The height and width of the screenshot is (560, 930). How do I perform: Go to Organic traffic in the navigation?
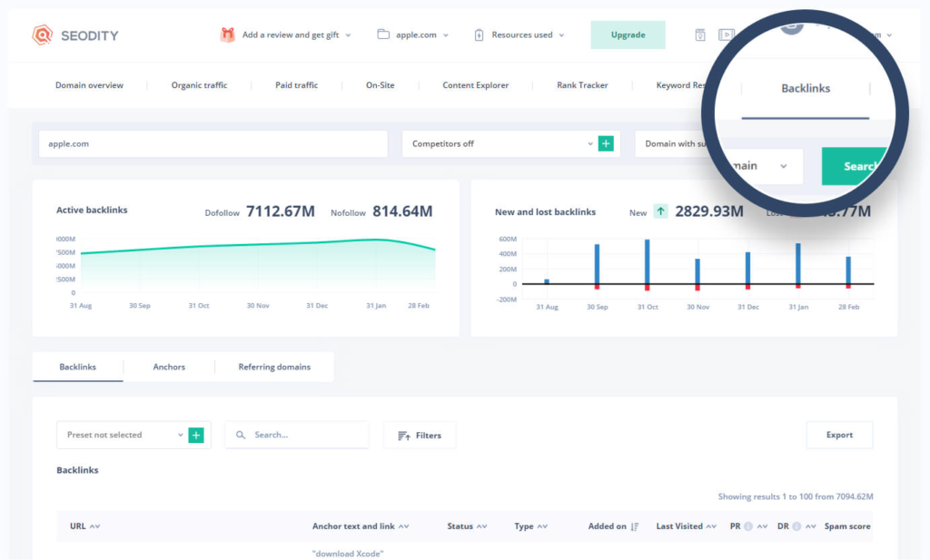pos(199,85)
